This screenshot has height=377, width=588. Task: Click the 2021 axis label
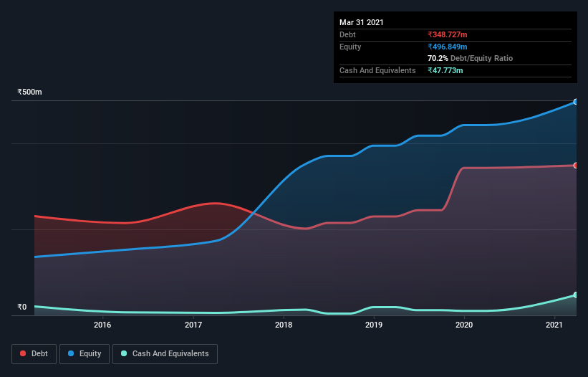554,325
